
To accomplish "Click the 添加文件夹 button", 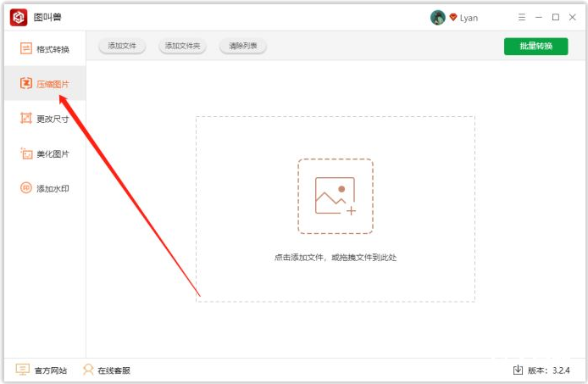I will click(x=183, y=46).
